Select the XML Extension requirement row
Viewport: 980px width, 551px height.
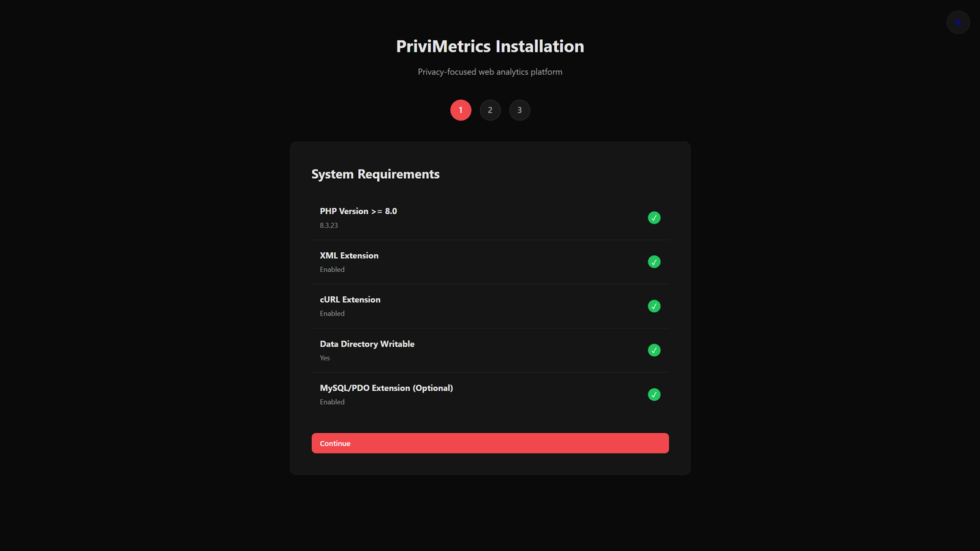coord(349,255)
